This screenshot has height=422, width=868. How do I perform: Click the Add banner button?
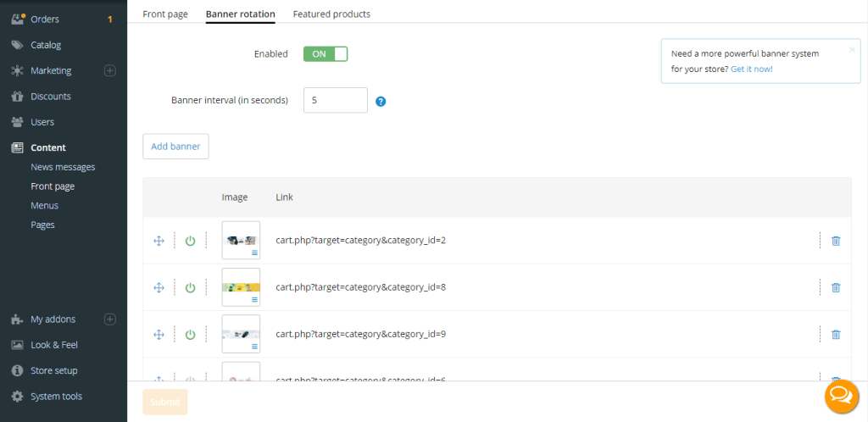pos(175,147)
